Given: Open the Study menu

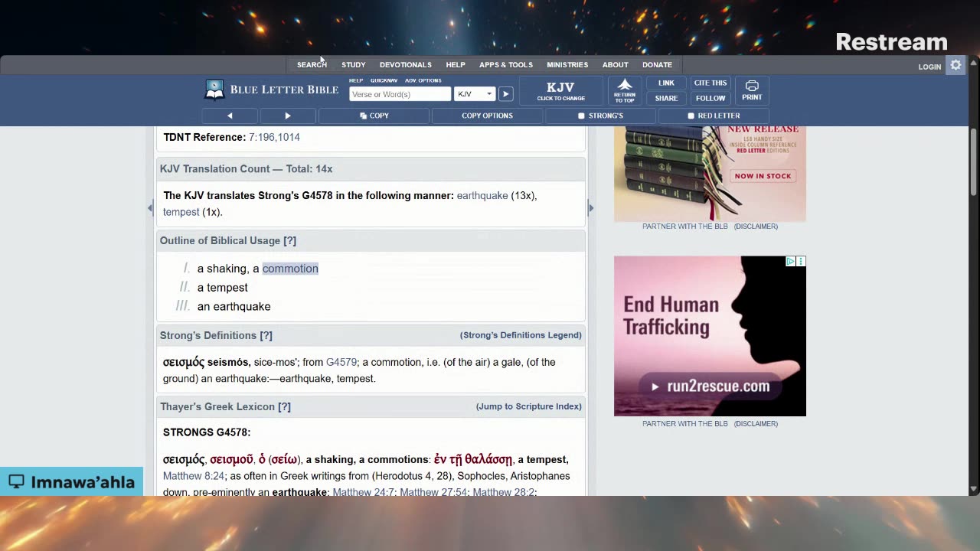Looking at the screenshot, I should pos(353,65).
